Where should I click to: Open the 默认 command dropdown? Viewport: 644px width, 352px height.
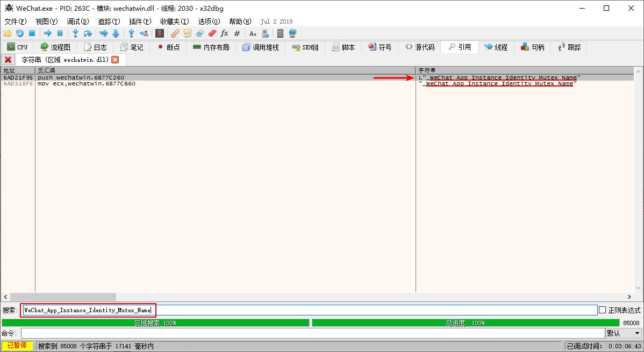pyautogui.click(x=623, y=333)
